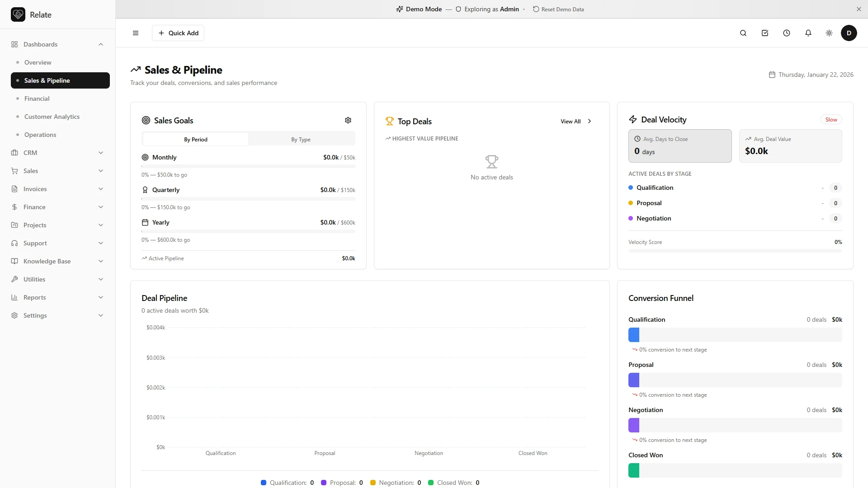The height and width of the screenshot is (488, 868).
Task: Click the Sales cart icon
Action: point(14,171)
